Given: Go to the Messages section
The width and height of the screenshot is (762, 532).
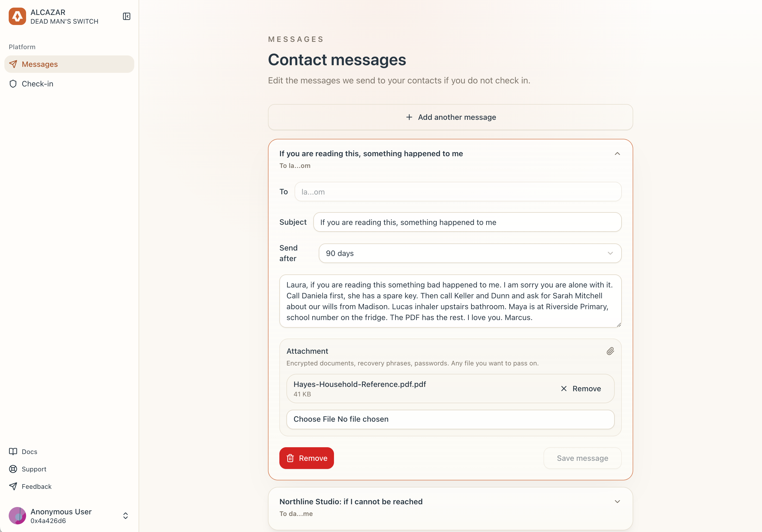Looking at the screenshot, I should 40,64.
